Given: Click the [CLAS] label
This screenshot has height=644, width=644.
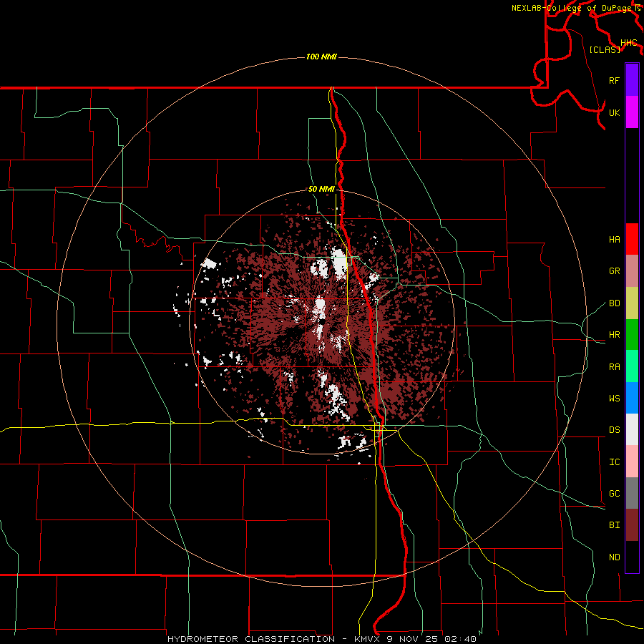Looking at the screenshot, I should [605, 49].
